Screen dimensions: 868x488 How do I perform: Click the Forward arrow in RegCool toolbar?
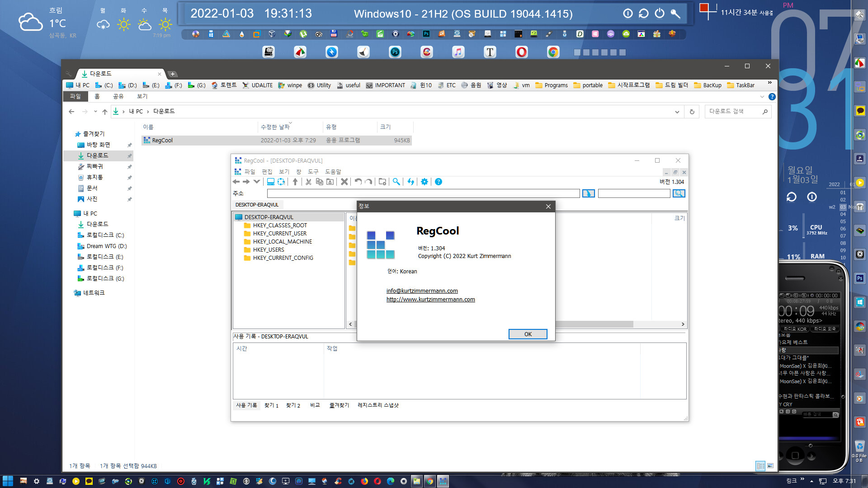246,182
